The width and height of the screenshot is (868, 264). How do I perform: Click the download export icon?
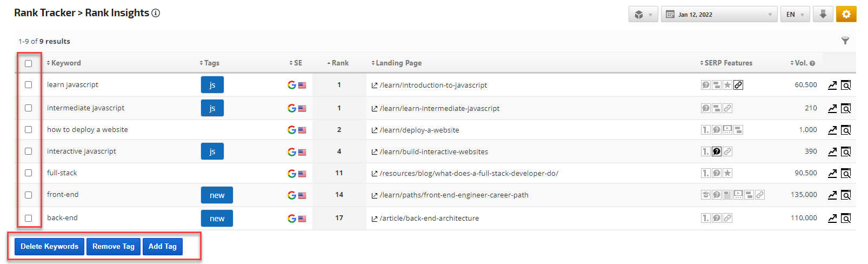pos(823,15)
